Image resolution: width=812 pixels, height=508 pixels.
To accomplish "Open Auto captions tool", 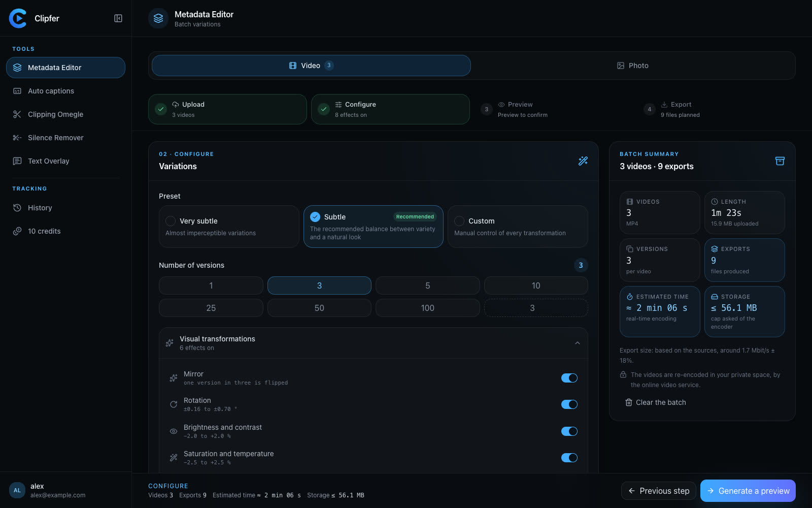I will pos(65,91).
